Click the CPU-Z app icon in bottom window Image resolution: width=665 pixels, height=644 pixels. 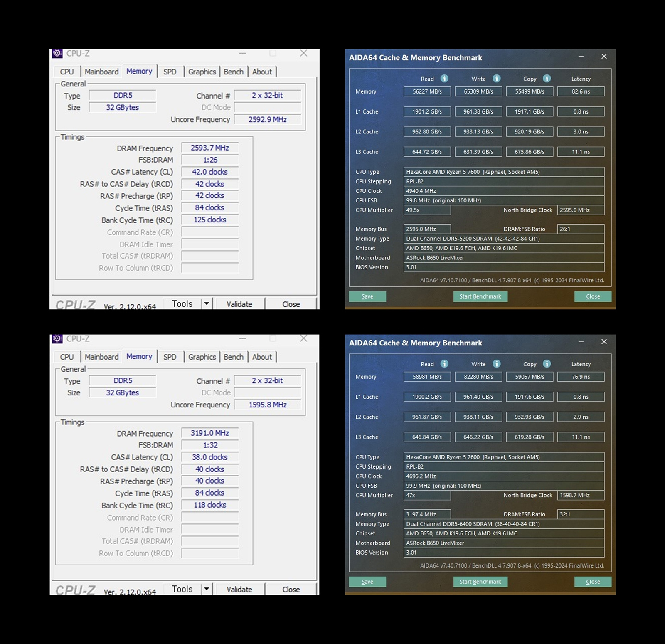tap(57, 338)
